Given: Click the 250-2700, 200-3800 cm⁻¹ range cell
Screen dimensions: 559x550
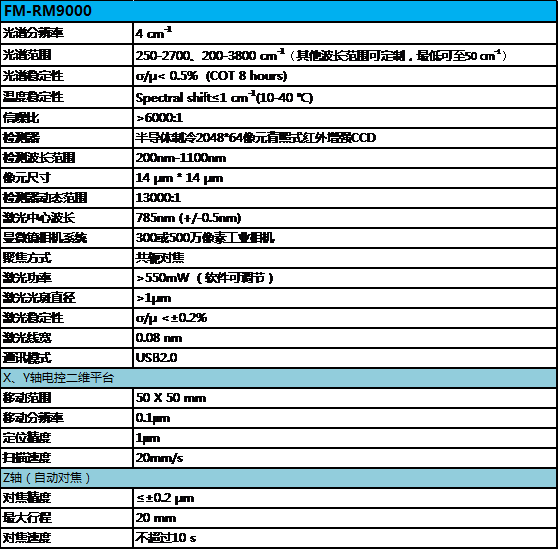Looking at the screenshot, I should click(x=344, y=55).
